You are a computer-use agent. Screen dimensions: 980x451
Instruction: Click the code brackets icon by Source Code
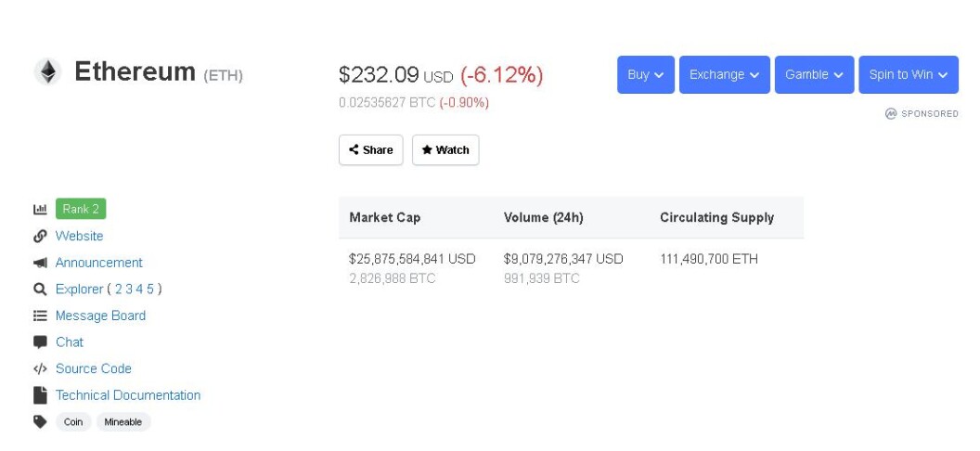pos(40,368)
